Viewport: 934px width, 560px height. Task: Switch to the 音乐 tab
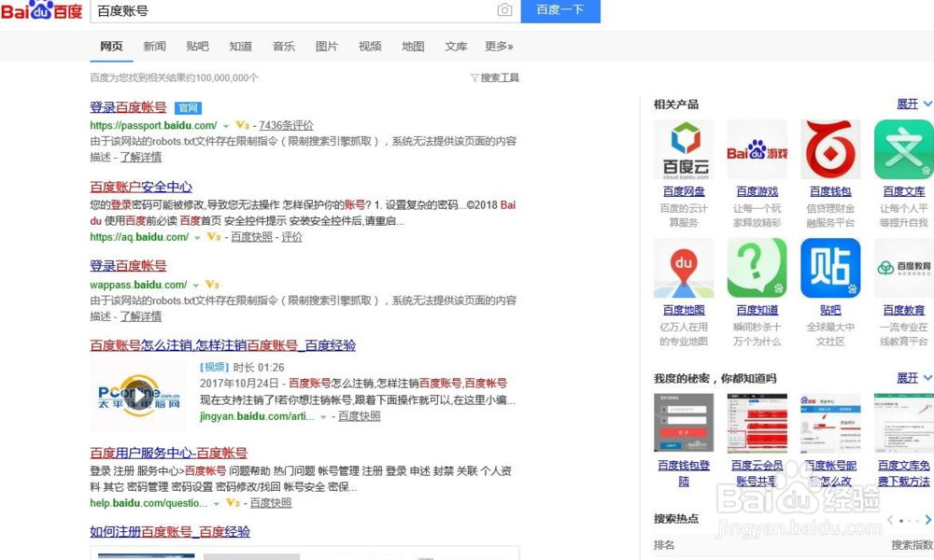pos(284,47)
